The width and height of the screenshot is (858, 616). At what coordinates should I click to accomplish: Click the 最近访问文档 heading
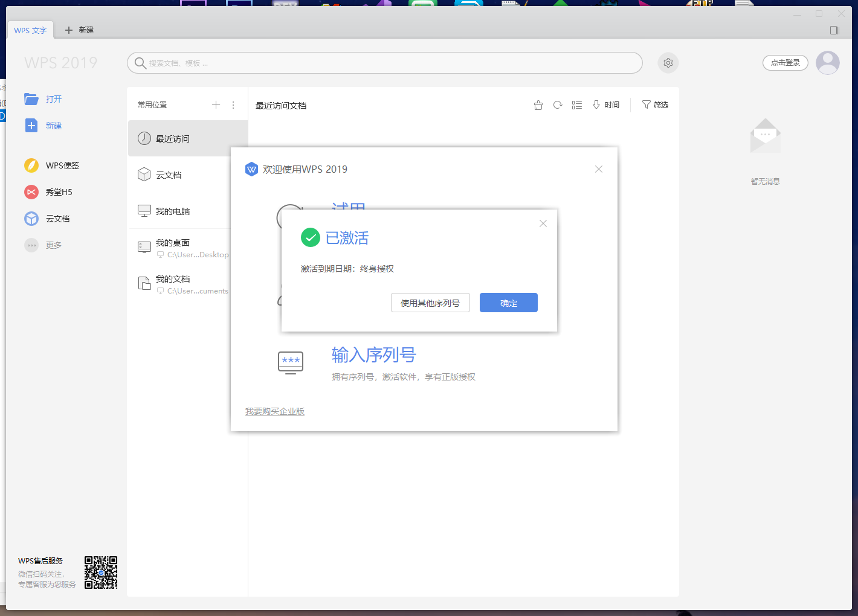[281, 106]
